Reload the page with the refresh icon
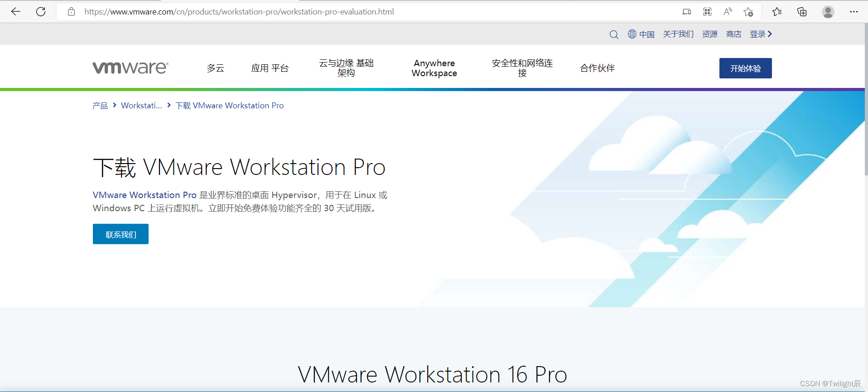 coord(41,12)
